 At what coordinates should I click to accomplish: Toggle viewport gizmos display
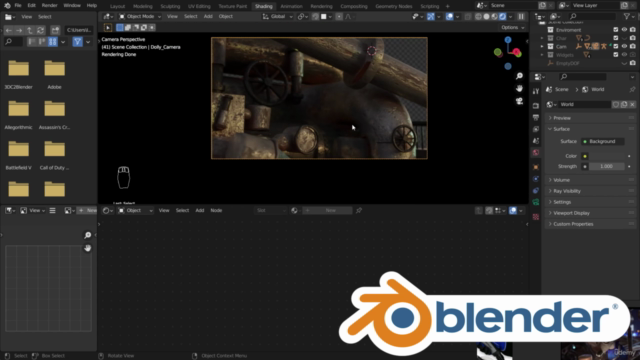click(431, 17)
